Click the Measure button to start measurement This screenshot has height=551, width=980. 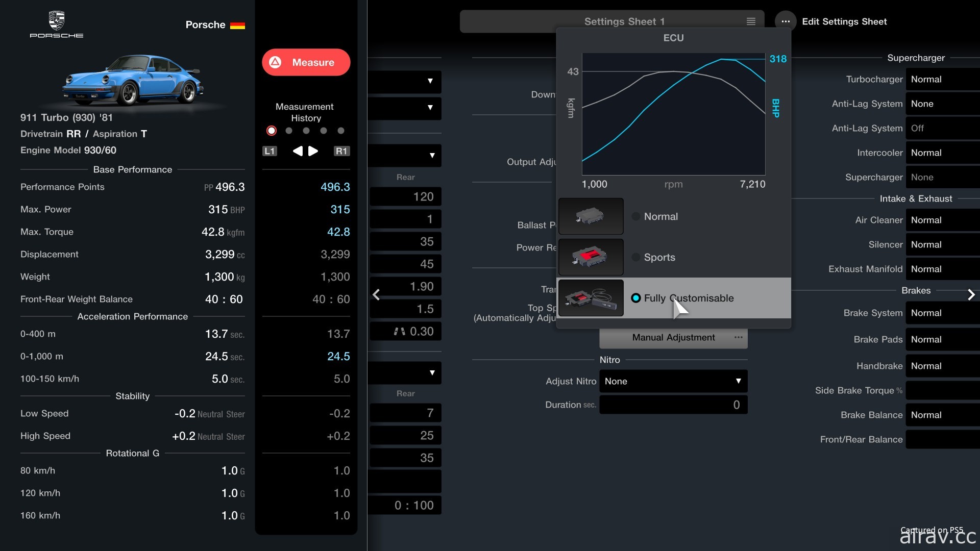(x=306, y=62)
